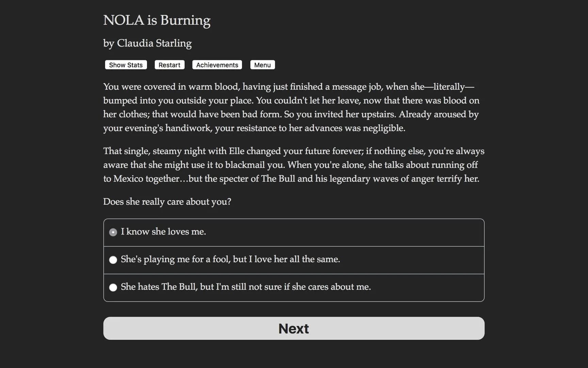This screenshot has width=588, height=368.
Task: Pick the first answer about Elle's love
Action: [x=163, y=232]
